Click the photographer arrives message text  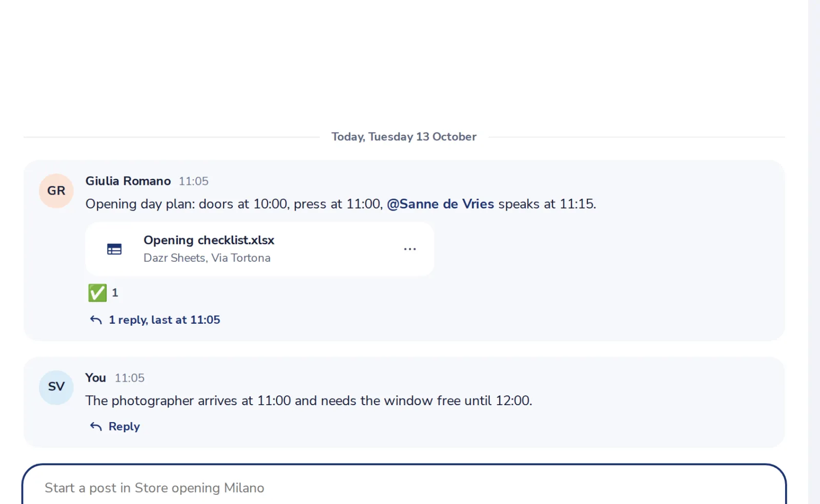point(309,401)
